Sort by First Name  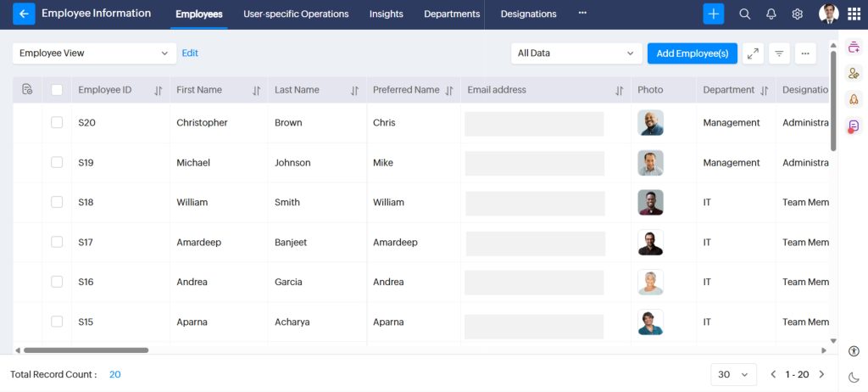[256, 91]
